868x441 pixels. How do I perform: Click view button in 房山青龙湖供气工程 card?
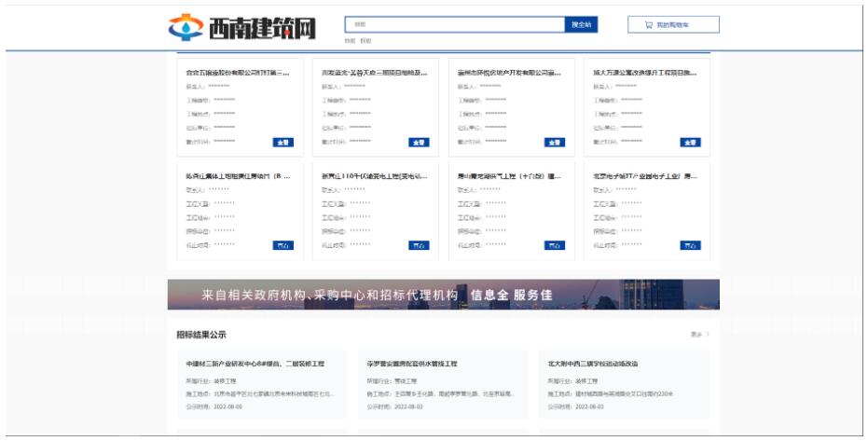(x=554, y=245)
